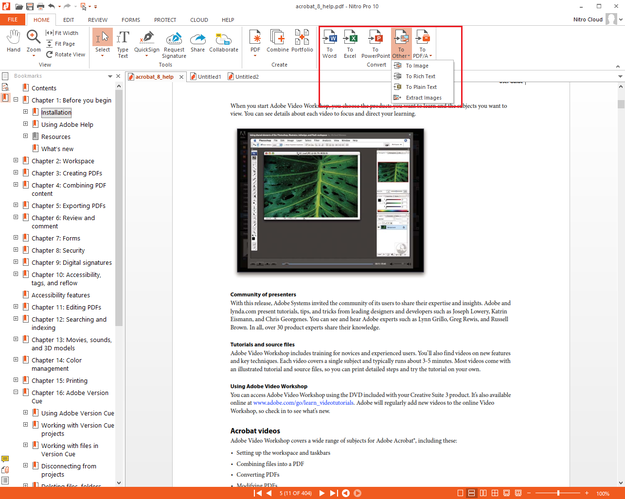
Task: Switch to the PROTECT ribbon tab
Action: point(165,20)
